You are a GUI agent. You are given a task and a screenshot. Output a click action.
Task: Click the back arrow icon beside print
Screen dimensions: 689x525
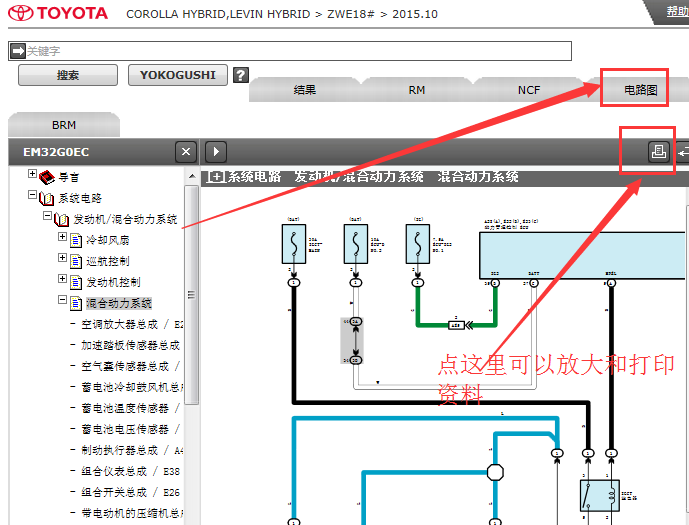(x=683, y=152)
